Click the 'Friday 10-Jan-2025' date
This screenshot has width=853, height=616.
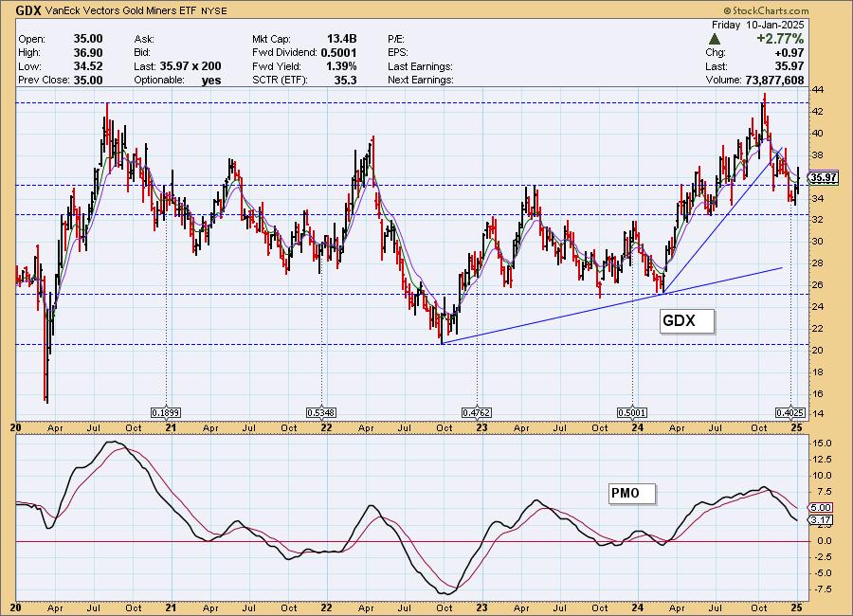click(x=758, y=25)
